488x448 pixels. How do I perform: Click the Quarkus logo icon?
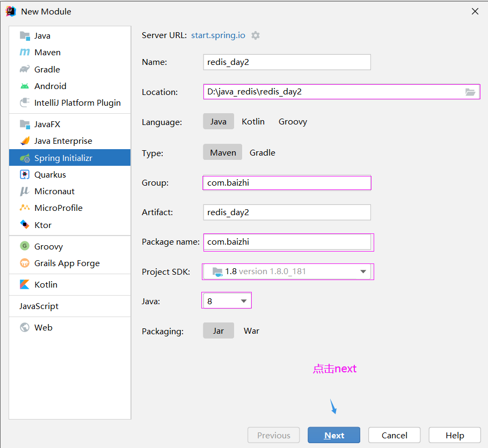point(25,174)
